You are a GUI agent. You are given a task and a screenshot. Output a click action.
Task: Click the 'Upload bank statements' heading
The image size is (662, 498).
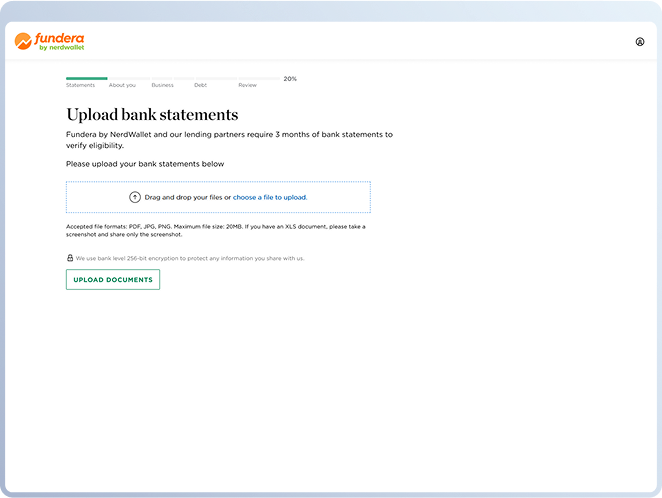[x=152, y=115]
